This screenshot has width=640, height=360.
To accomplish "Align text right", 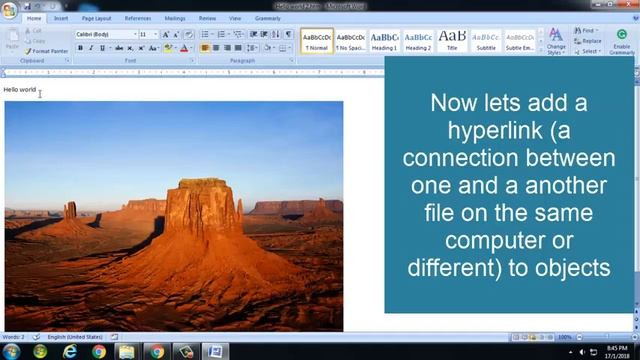I will 227,48.
